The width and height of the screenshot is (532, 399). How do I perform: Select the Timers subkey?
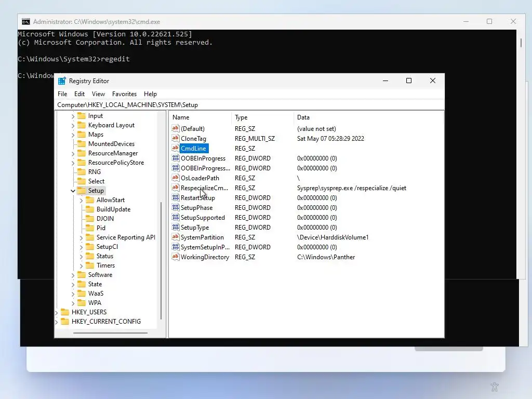click(105, 265)
